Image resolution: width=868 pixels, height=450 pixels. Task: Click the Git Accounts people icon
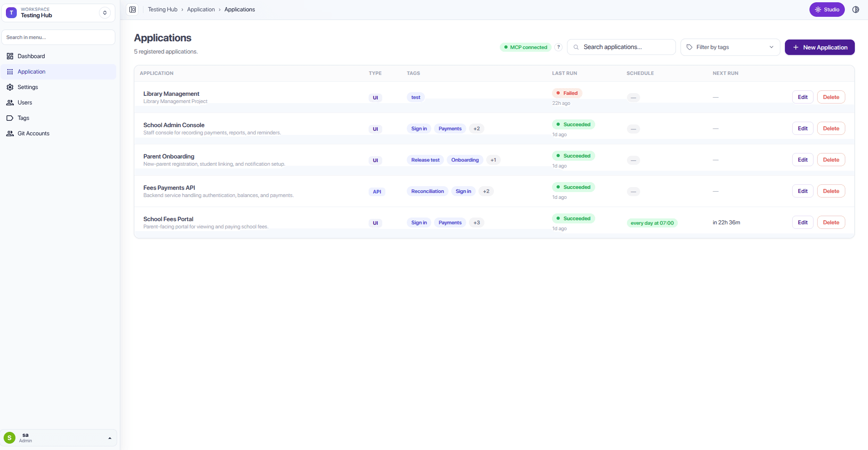coord(10,134)
